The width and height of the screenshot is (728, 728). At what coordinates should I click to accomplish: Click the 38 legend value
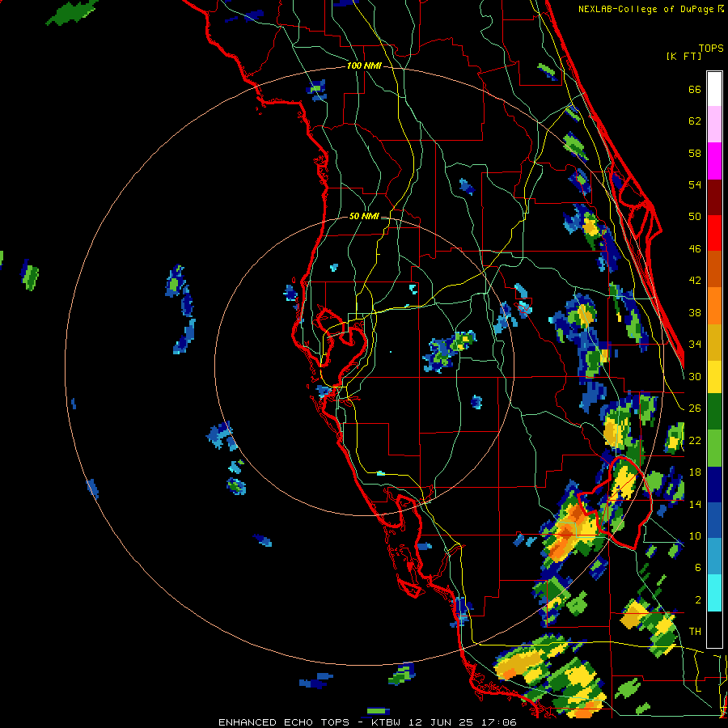tap(695, 312)
